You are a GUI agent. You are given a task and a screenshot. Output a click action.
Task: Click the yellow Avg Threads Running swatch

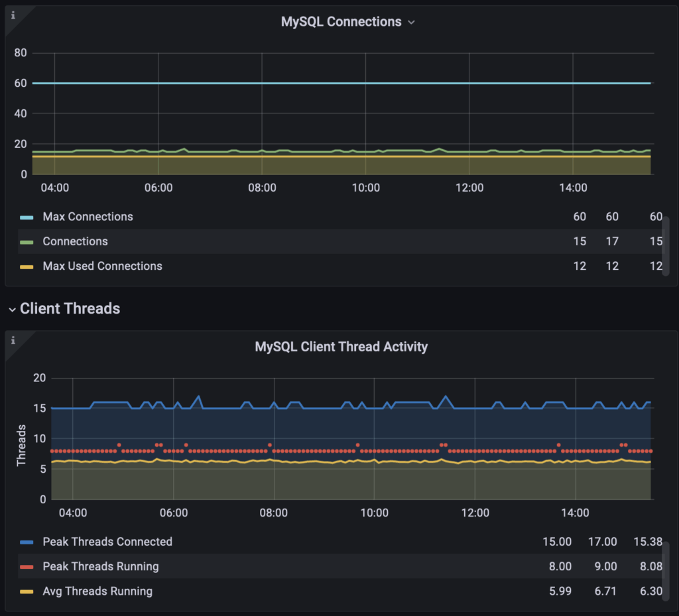coord(27,591)
